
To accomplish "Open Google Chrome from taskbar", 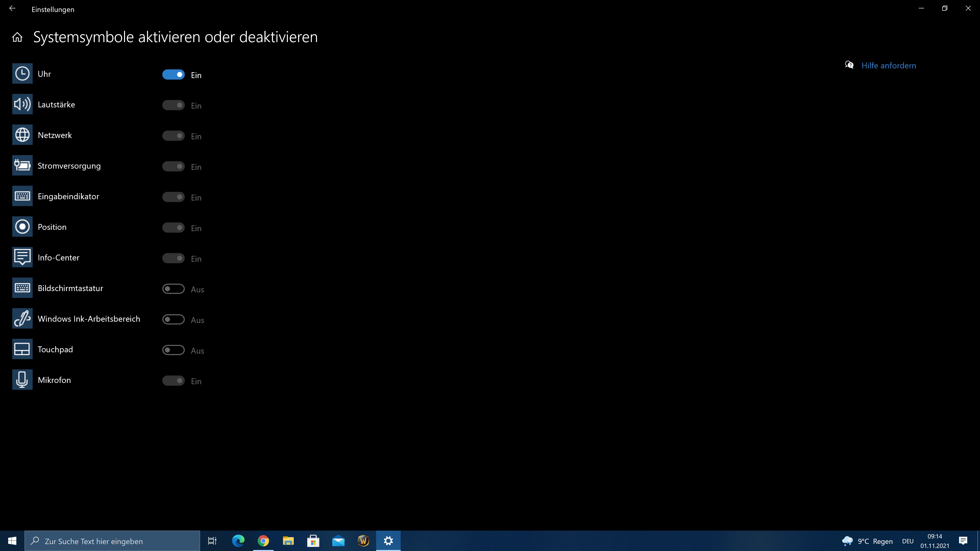I will click(263, 541).
